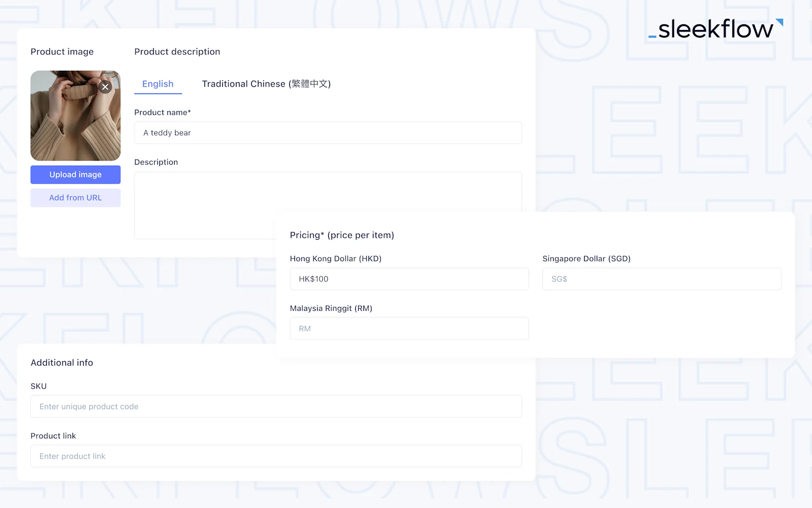The width and height of the screenshot is (812, 508).
Task: Click the Product image label
Action: tap(62, 51)
